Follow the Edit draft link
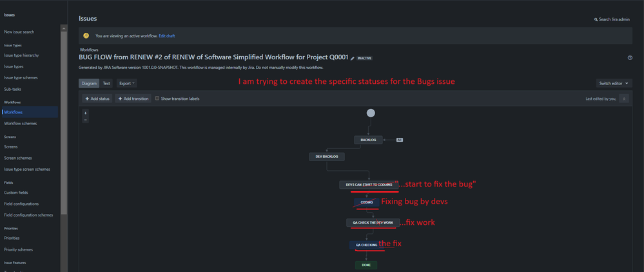The height and width of the screenshot is (272, 644). (167, 36)
